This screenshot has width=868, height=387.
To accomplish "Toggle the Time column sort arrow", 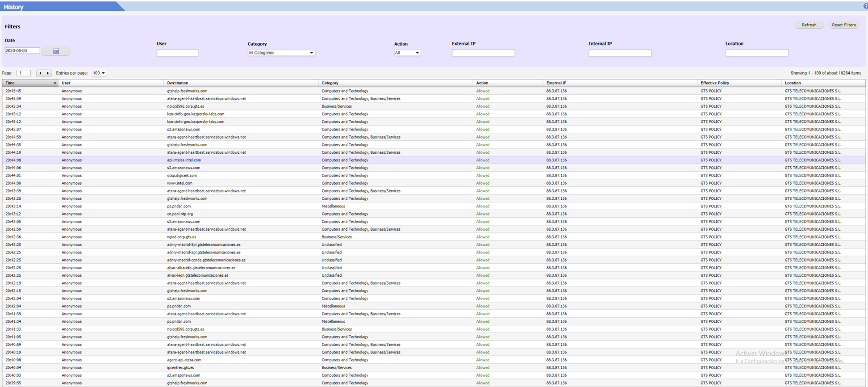I will [x=55, y=83].
